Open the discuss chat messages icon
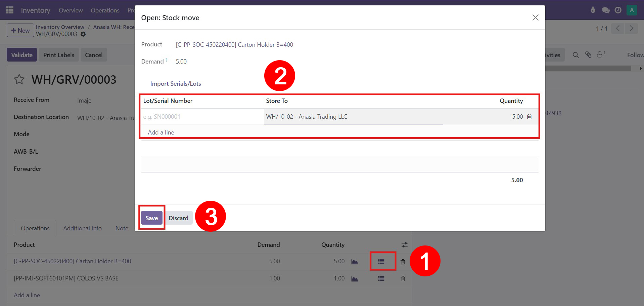The width and height of the screenshot is (644, 306). (605, 10)
